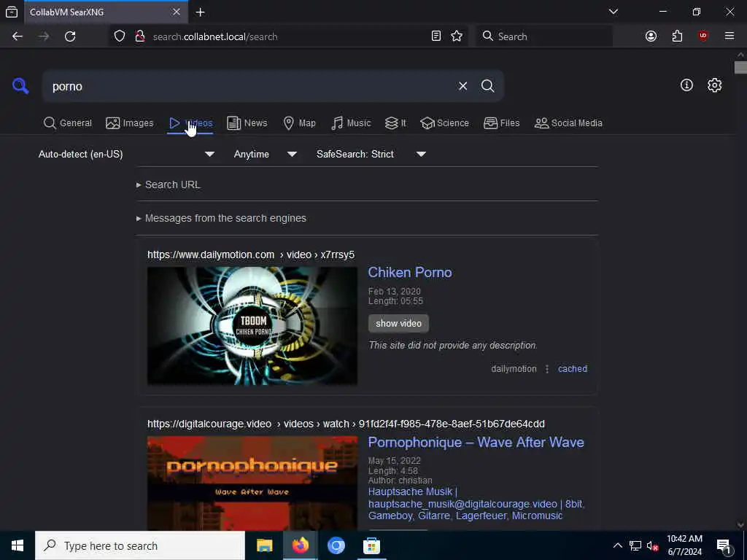This screenshot has width=747, height=560.
Task: Click the Hauptsache Musik description link
Action: [x=476, y=503]
